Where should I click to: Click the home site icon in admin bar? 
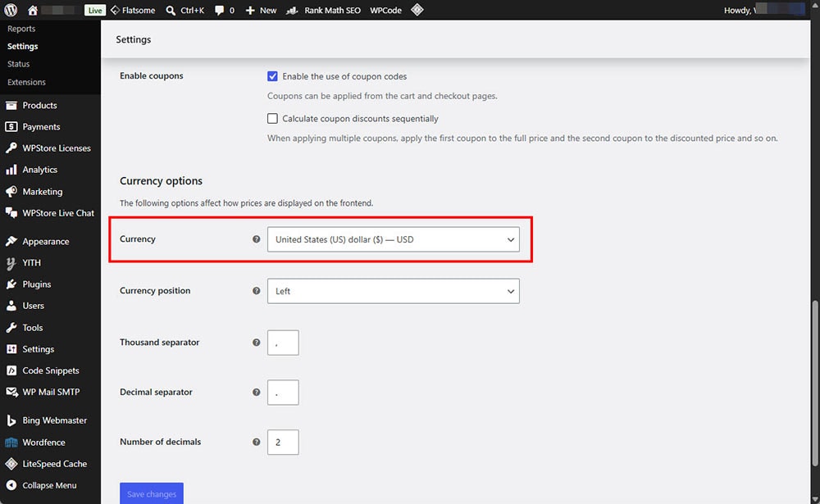33,10
